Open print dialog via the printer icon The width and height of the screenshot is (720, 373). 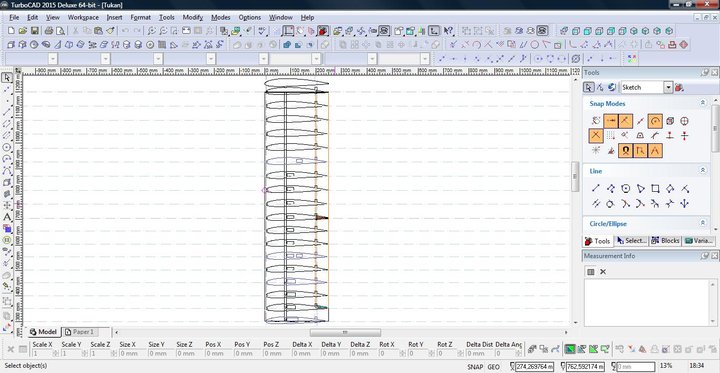click(x=49, y=31)
